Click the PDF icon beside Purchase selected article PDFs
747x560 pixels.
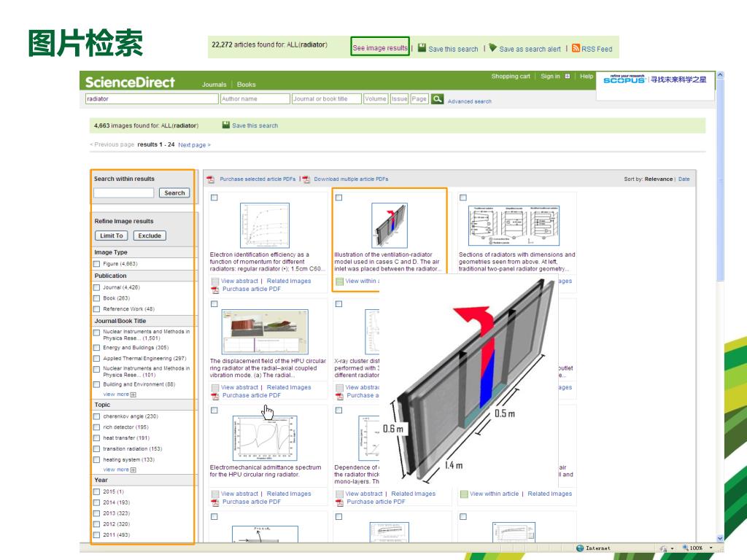(x=211, y=179)
